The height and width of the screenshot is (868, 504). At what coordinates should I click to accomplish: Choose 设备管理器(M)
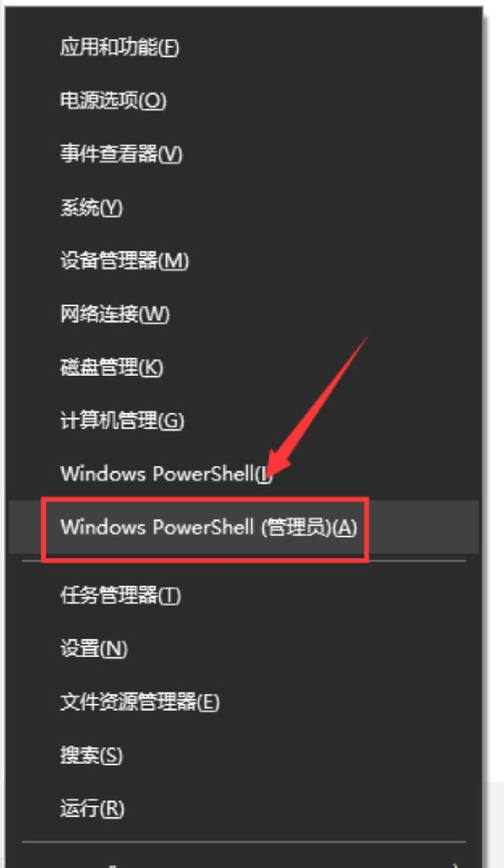pyautogui.click(x=244, y=260)
